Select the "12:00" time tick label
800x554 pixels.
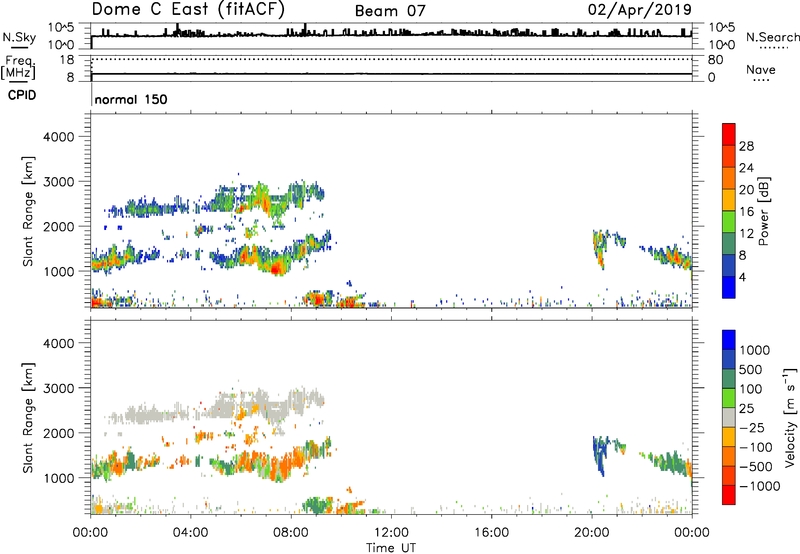(x=391, y=533)
